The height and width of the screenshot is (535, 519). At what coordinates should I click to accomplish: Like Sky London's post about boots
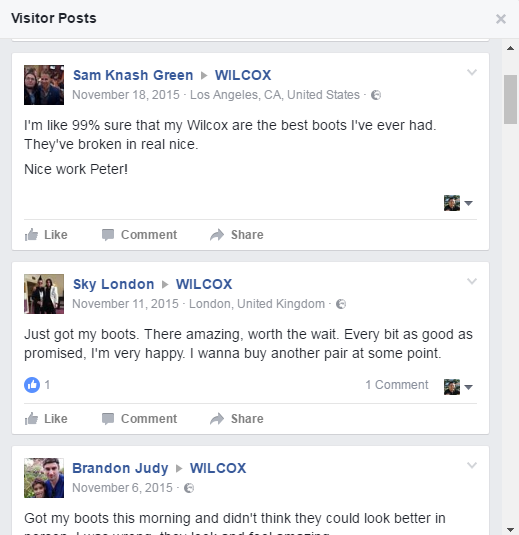coord(46,419)
